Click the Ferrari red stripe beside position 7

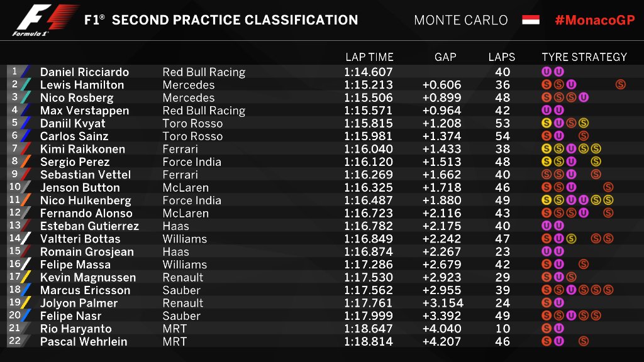point(25,149)
